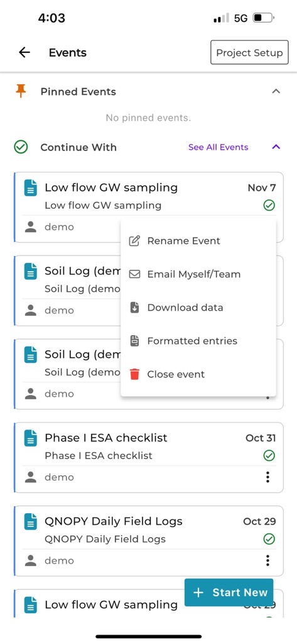Click green check status on QNOPY Daily Field Logs
Image resolution: width=297 pixels, height=644 pixels.
pyautogui.click(x=269, y=539)
